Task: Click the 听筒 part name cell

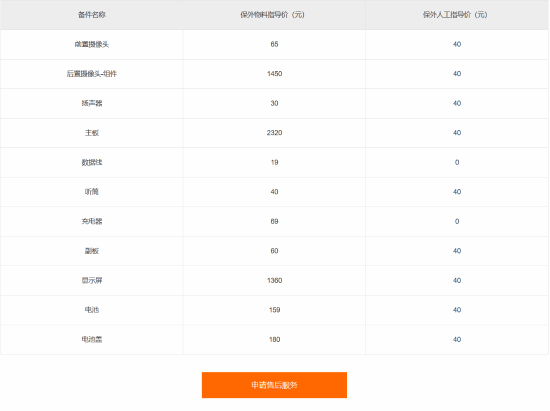Action: (92, 192)
